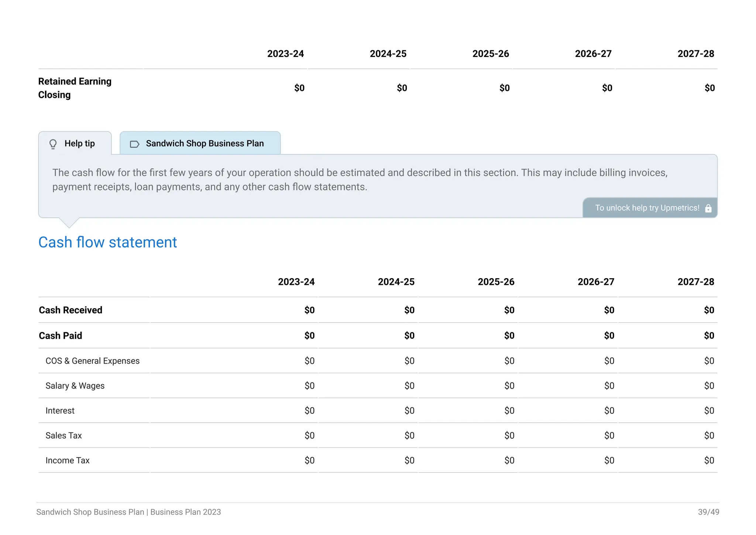Image resolution: width=756 pixels, height=535 pixels.
Task: Select the Cash Received row label
Action: 71,310
